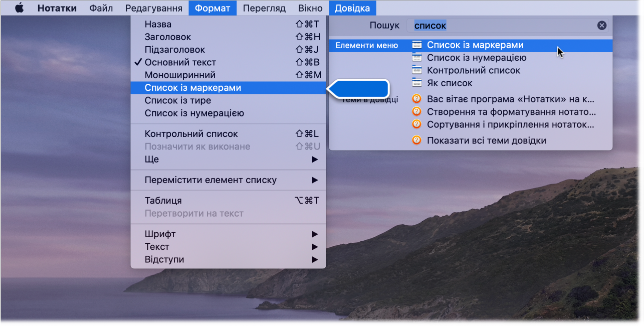Clear the search field with the X icon

coord(601,25)
